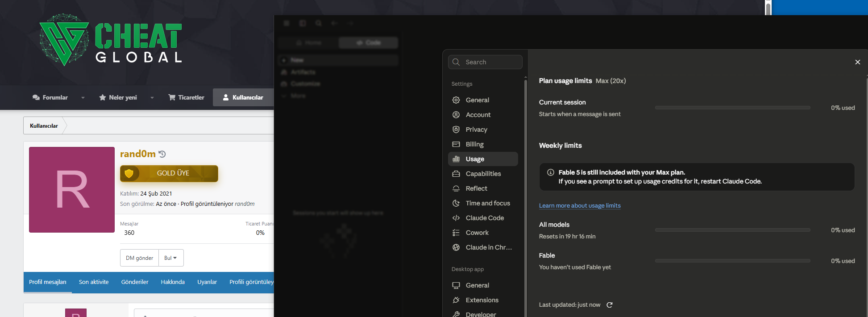The height and width of the screenshot is (317, 868).
Task: Focus the settings Search field
Action: [x=485, y=62]
